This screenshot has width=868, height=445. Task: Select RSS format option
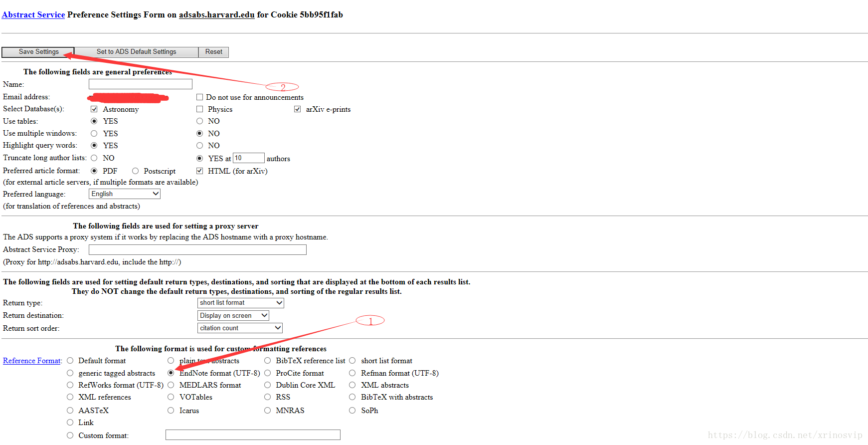267,397
